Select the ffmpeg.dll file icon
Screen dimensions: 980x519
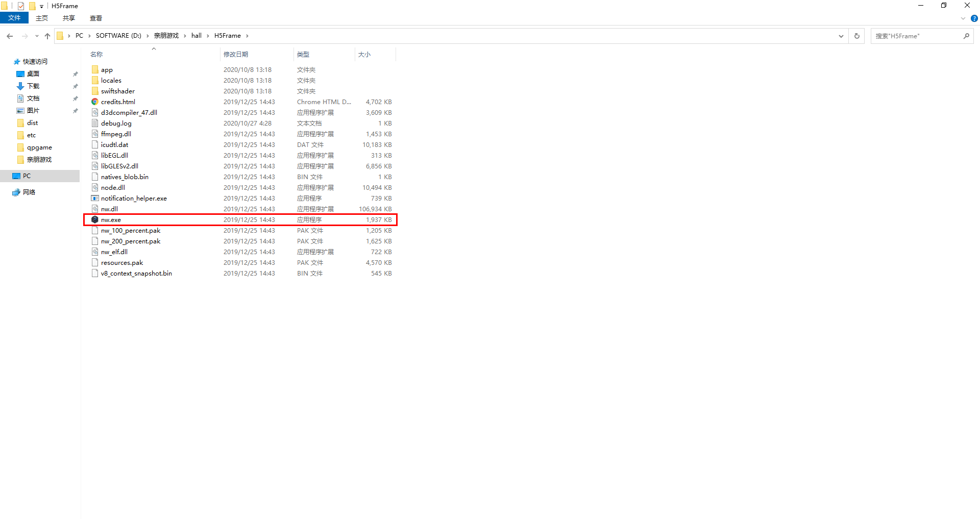tap(95, 134)
